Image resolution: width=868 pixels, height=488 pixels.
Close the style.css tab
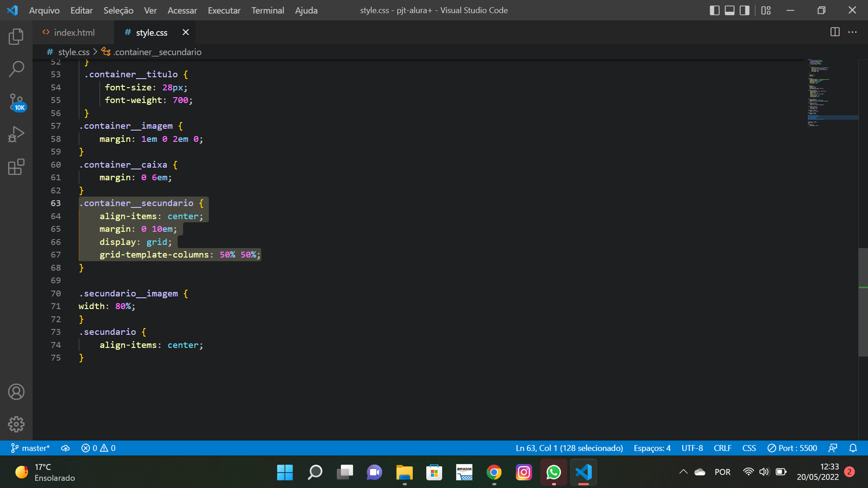click(x=185, y=32)
